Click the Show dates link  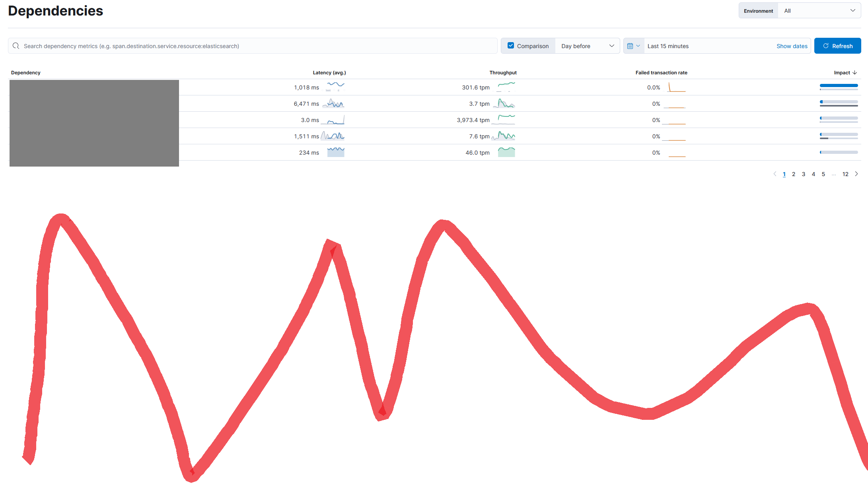click(x=792, y=46)
